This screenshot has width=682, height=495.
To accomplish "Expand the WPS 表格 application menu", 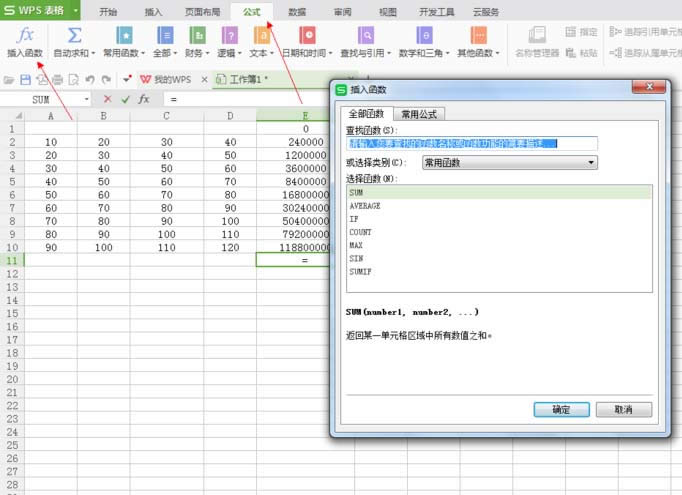I will pos(40,11).
